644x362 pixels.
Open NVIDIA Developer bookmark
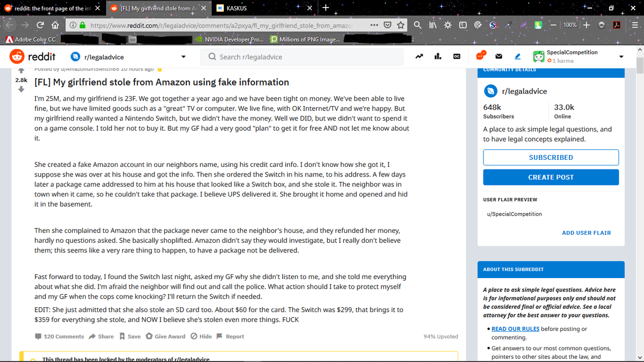pos(229,39)
